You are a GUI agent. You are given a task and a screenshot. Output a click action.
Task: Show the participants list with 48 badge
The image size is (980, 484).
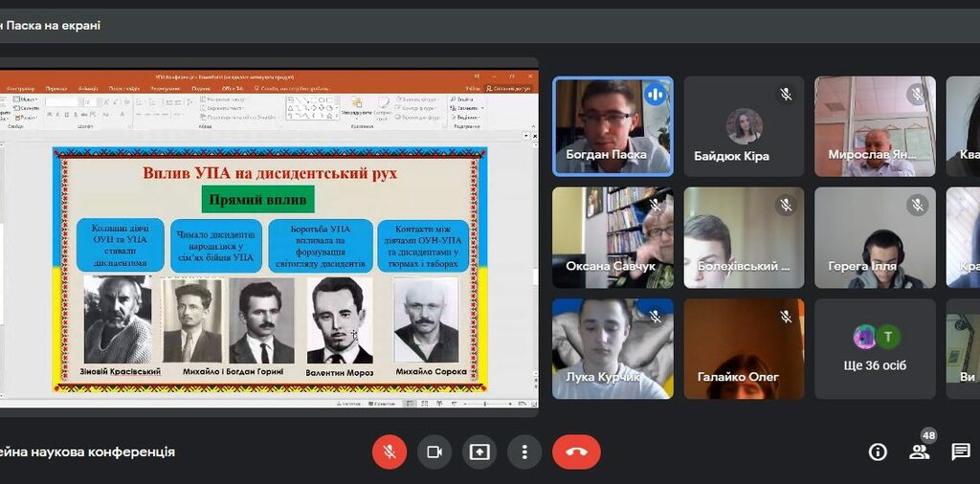point(920,451)
